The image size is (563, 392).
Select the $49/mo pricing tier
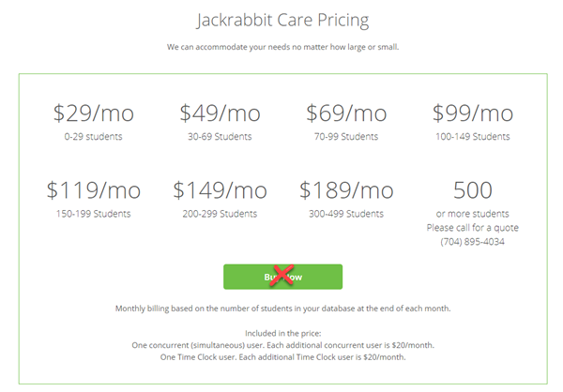pos(220,113)
